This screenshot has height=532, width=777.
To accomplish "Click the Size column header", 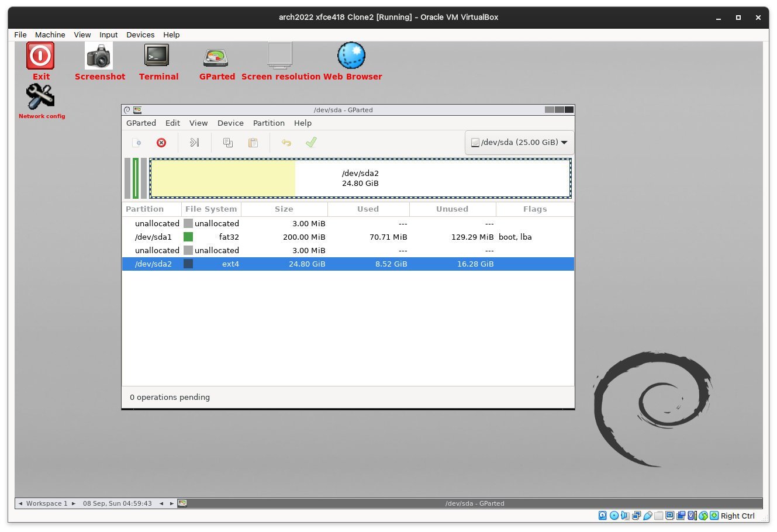I will 284,209.
